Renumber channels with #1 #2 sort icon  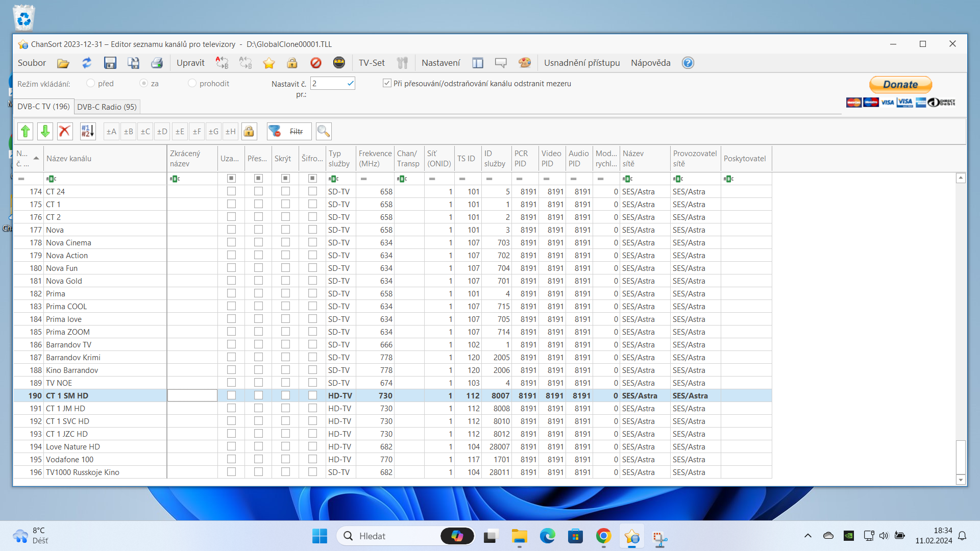pos(88,131)
